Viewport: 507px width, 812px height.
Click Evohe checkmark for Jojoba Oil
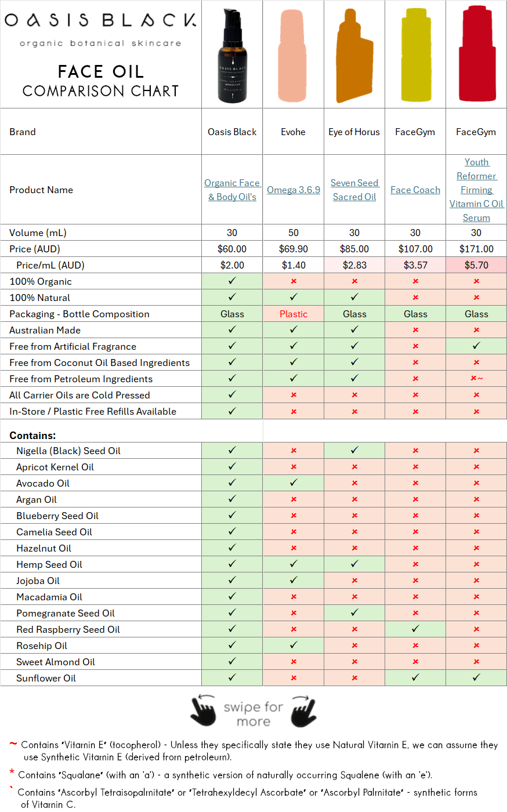[294, 580]
